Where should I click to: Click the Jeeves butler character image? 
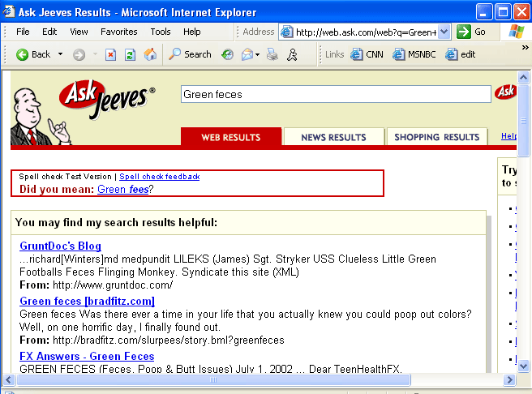(40, 117)
